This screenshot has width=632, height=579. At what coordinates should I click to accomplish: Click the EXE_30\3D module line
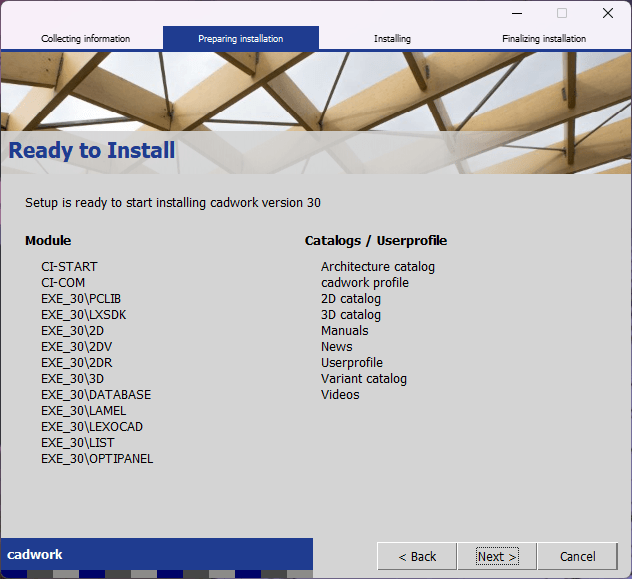(x=73, y=379)
